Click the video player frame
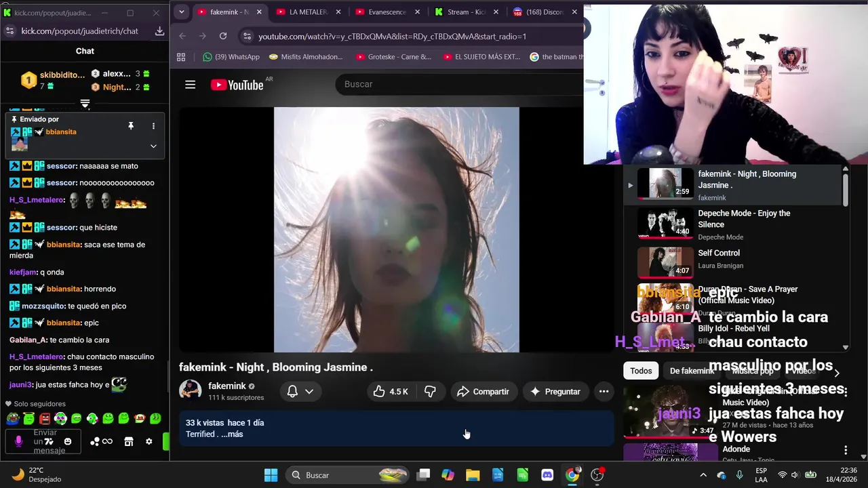 397,230
